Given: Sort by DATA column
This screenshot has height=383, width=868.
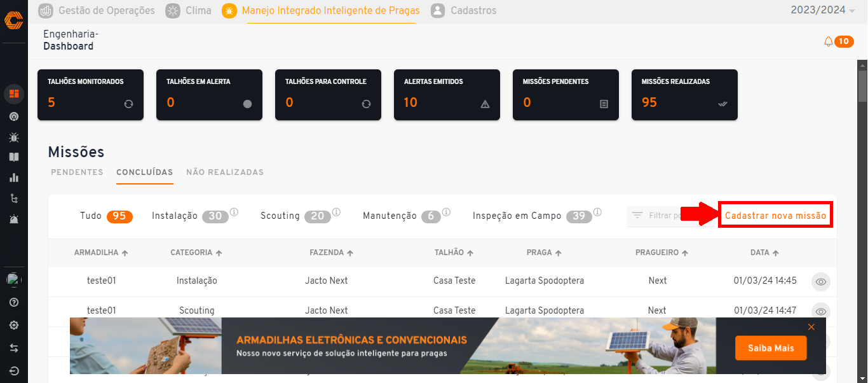Looking at the screenshot, I should coord(764,253).
